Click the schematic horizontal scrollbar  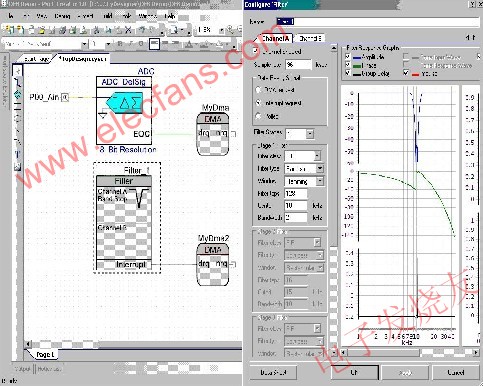(133, 344)
